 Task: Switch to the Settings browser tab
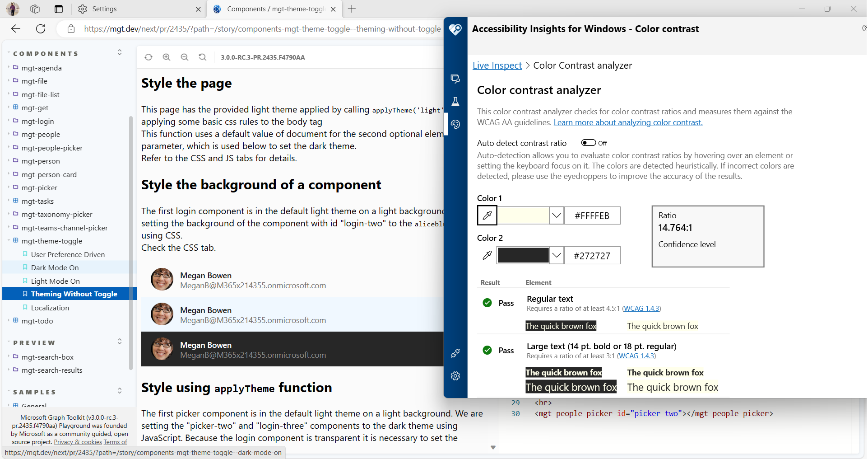point(104,9)
